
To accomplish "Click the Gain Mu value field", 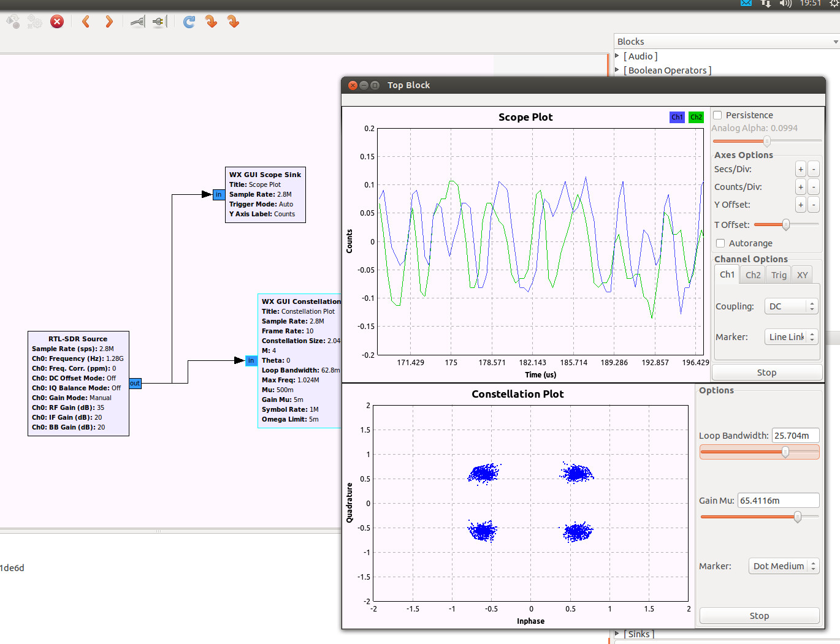I will (x=777, y=501).
